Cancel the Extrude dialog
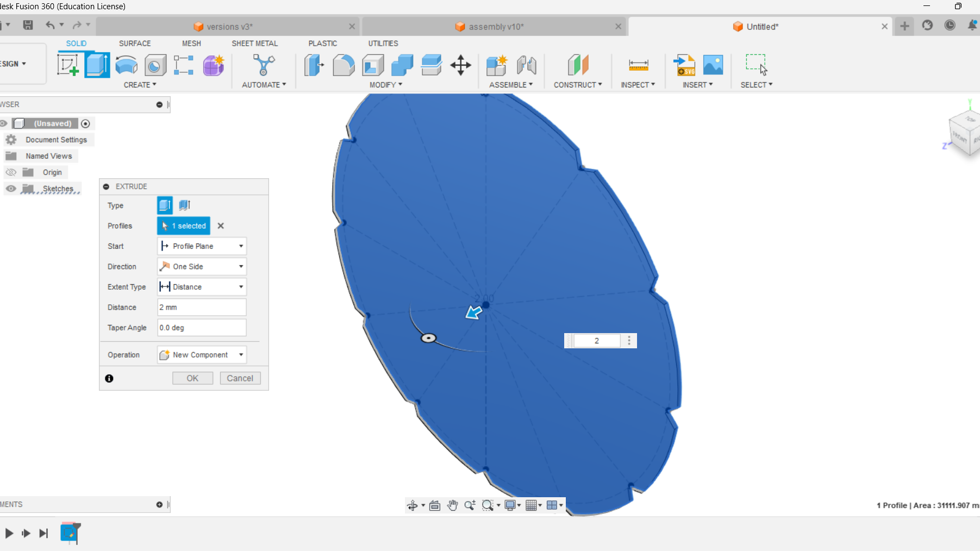 [x=240, y=378]
